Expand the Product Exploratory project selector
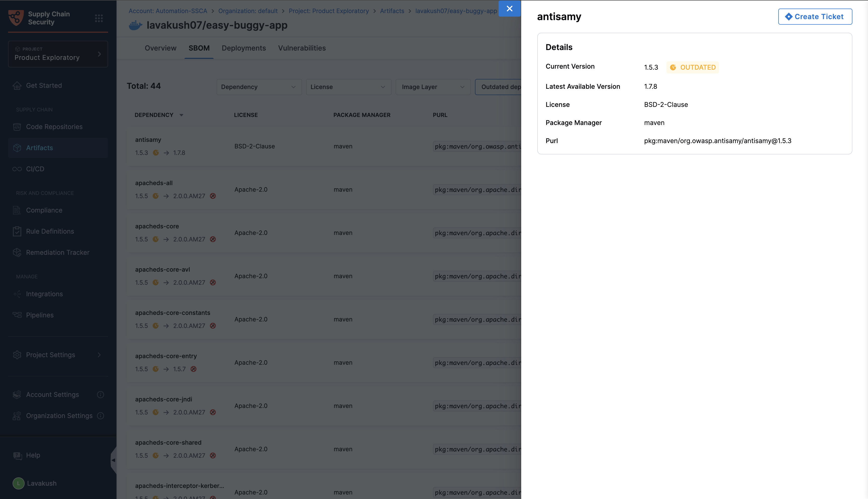The width and height of the screenshot is (868, 499). click(x=58, y=54)
